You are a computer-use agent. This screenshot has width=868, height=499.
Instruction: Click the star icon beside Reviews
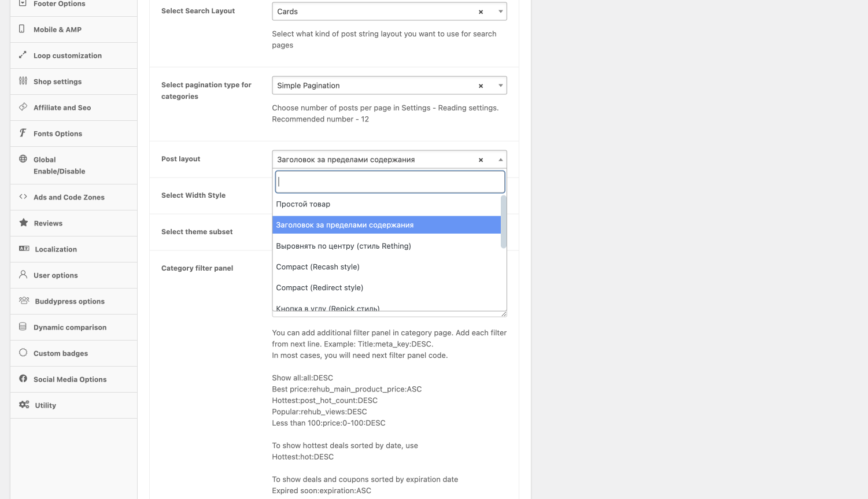click(23, 223)
